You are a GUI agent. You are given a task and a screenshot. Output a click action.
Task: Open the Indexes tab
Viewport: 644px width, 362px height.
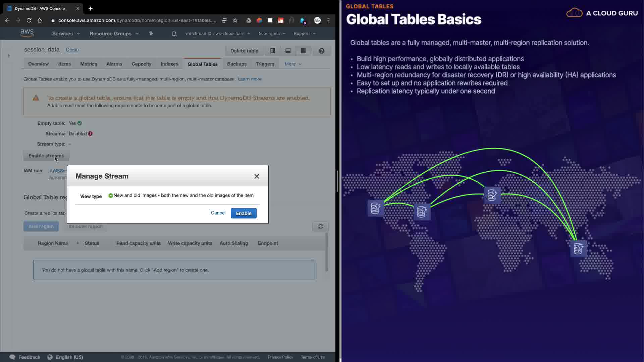(169, 64)
